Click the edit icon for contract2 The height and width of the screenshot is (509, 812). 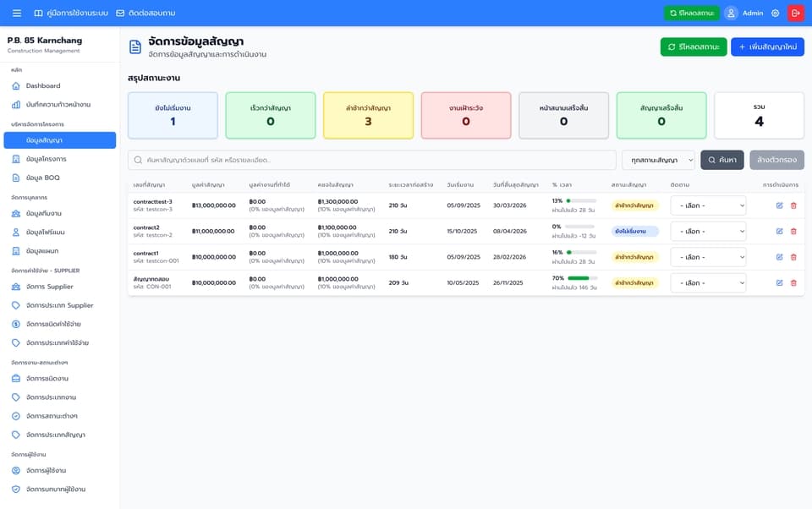[x=779, y=232]
